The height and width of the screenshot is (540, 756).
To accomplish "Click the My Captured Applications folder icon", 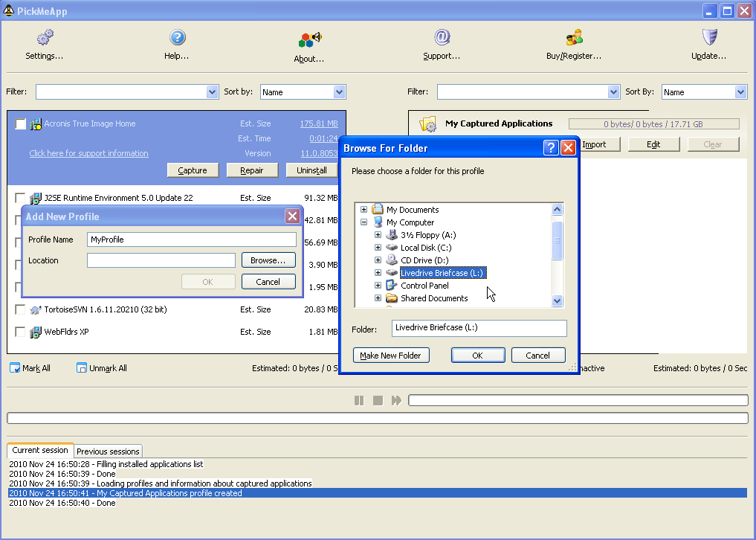I will coord(427,124).
